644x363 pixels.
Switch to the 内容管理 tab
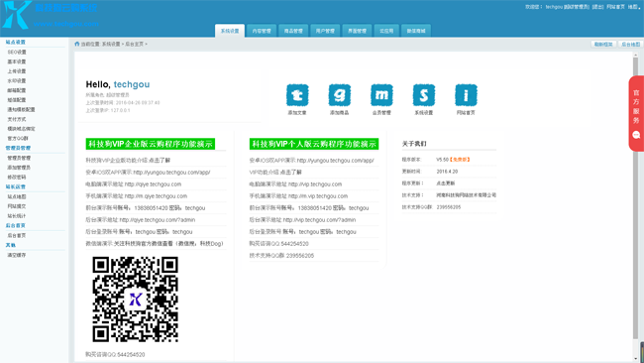pyautogui.click(x=262, y=31)
